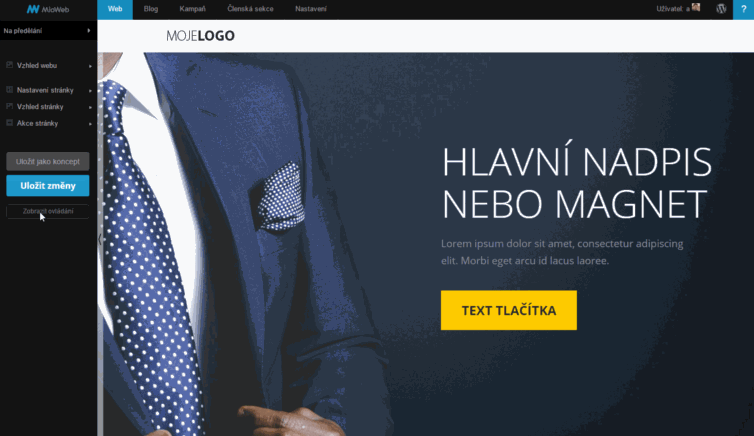Click the user avatar thumbnail
Viewport: 754px width, 436px height.
coord(696,7)
